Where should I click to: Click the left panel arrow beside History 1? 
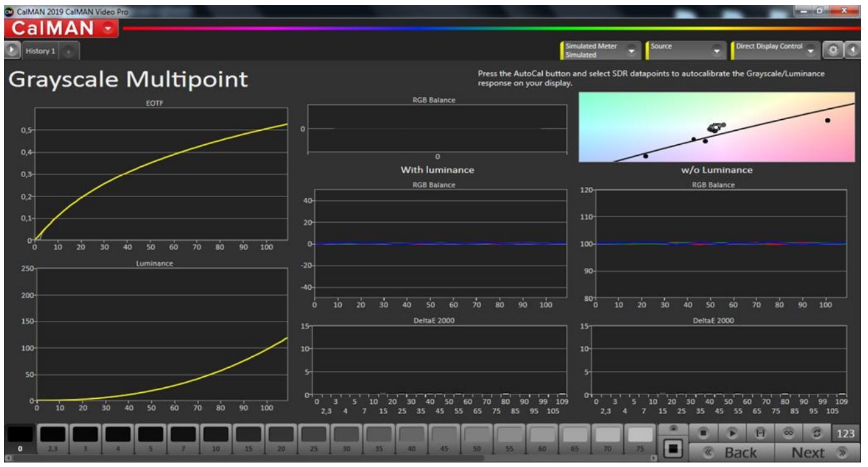(11, 50)
